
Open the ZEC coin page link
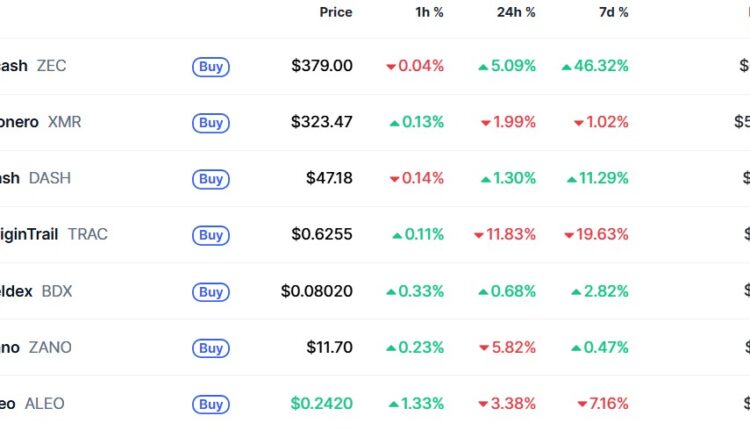click(x=32, y=66)
